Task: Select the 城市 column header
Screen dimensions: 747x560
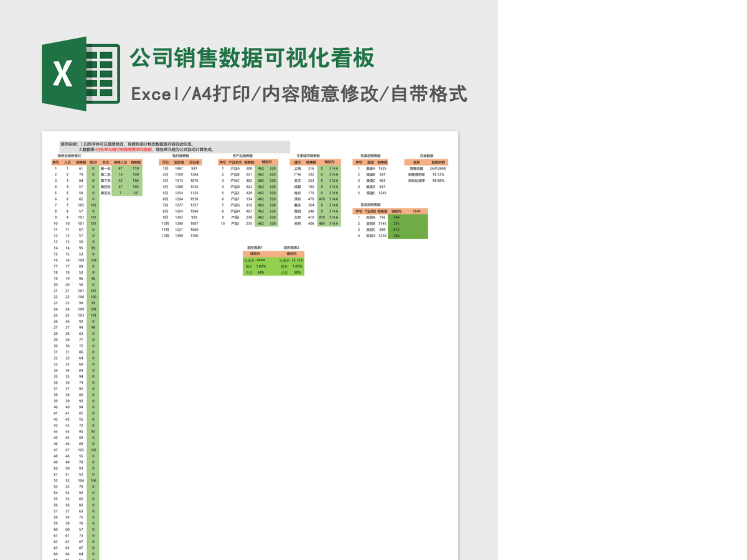Action: tap(298, 162)
